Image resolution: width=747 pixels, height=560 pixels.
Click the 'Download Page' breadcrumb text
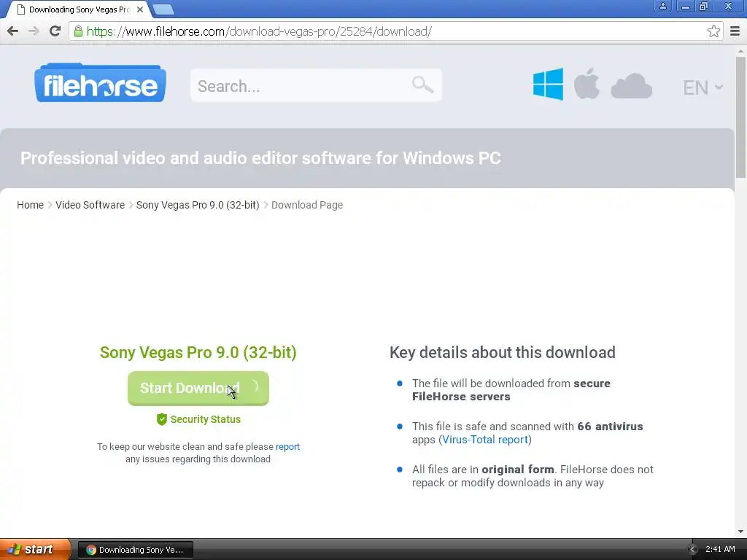(x=307, y=205)
